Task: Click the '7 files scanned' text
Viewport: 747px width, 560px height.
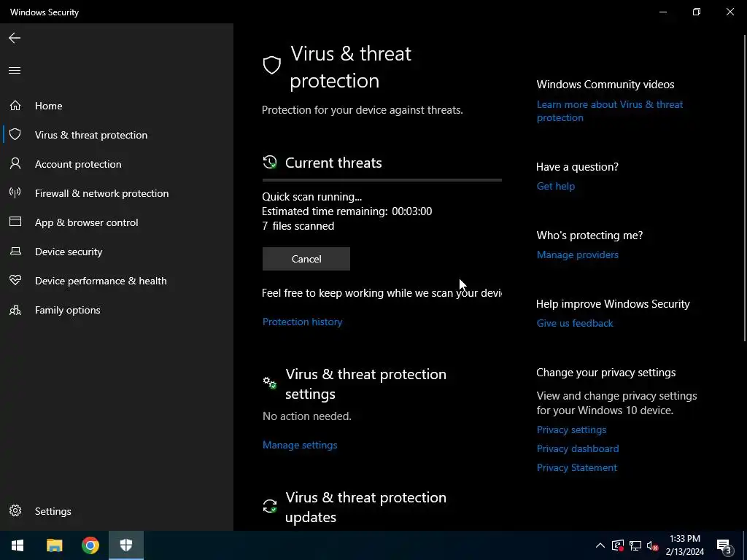Action: point(298,226)
